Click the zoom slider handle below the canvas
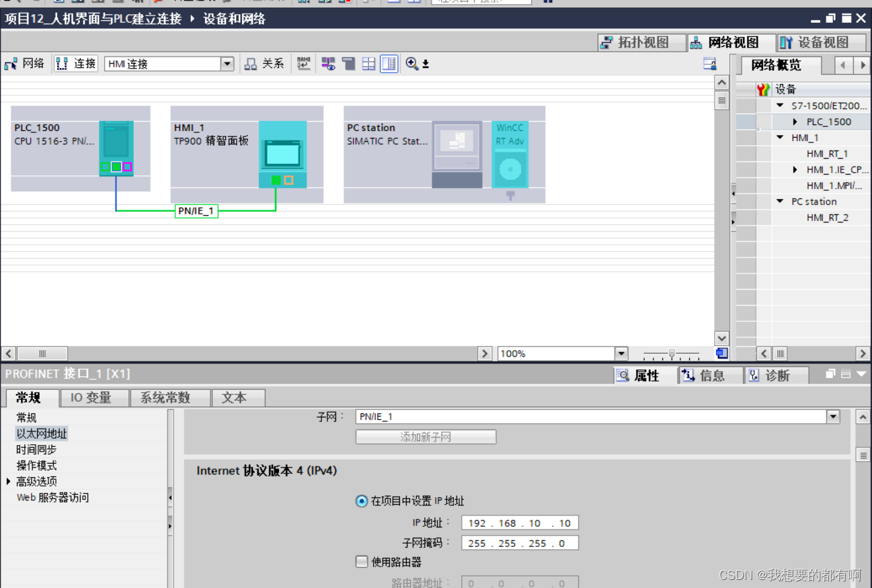This screenshot has height=588, width=872. [671, 353]
